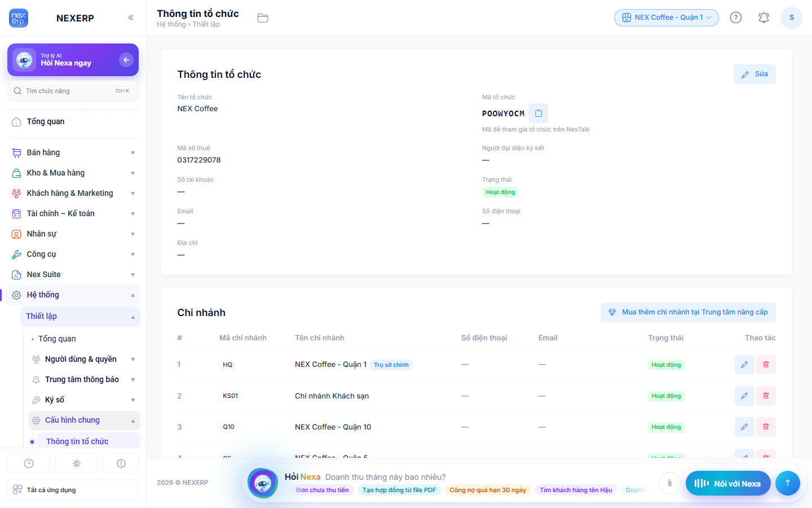Click the Sửa edit button
The height and width of the screenshot is (508, 812).
tap(754, 74)
